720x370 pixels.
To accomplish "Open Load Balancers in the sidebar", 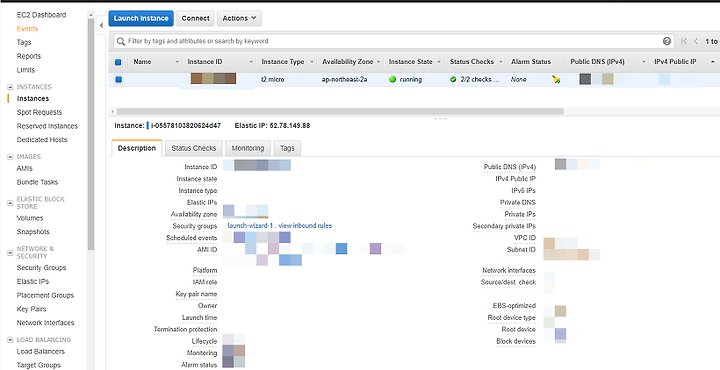I will (x=40, y=352).
